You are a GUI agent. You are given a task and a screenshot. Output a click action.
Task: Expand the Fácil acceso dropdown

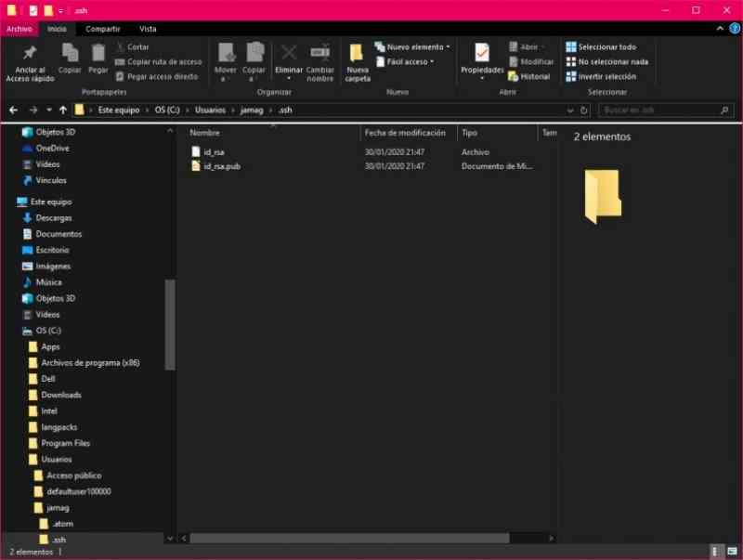pos(406,59)
